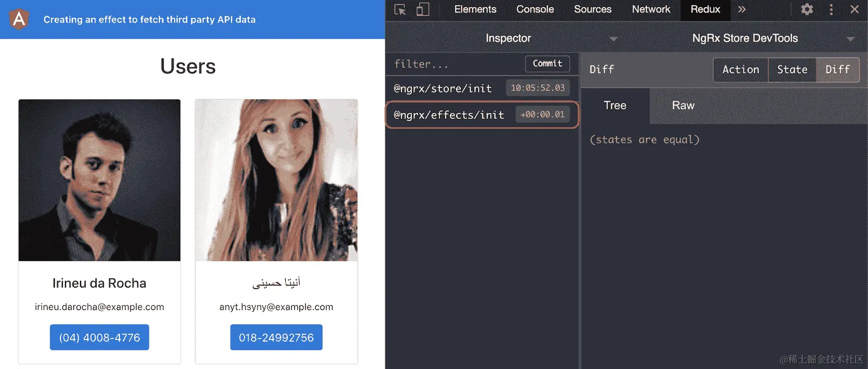Select the Redux tab

point(705,9)
